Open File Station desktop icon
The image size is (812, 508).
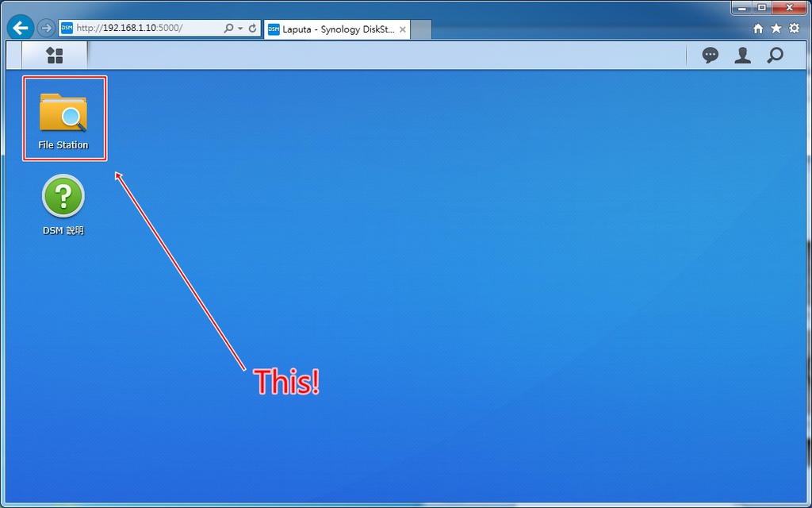(63, 121)
